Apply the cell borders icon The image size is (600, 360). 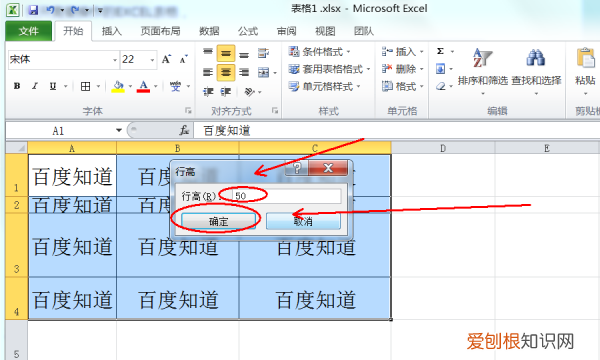click(85, 86)
